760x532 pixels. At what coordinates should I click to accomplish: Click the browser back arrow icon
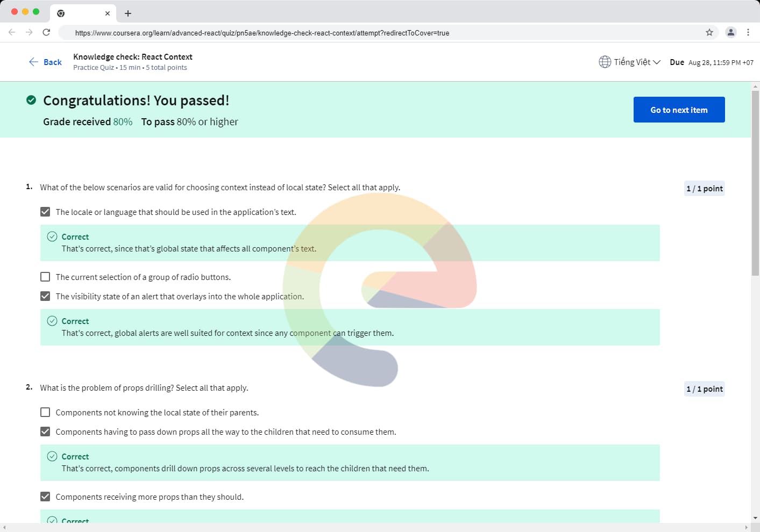tap(12, 32)
